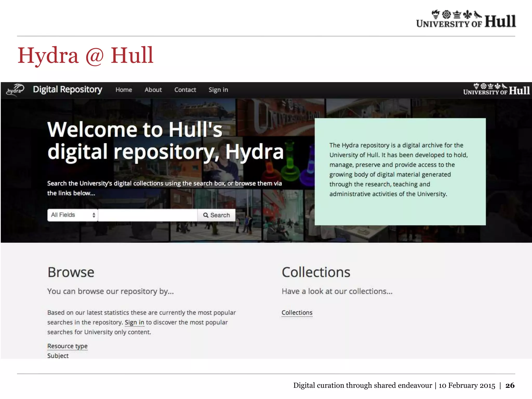Focus the search text input box
The width and height of the screenshot is (532, 399).
click(148, 215)
